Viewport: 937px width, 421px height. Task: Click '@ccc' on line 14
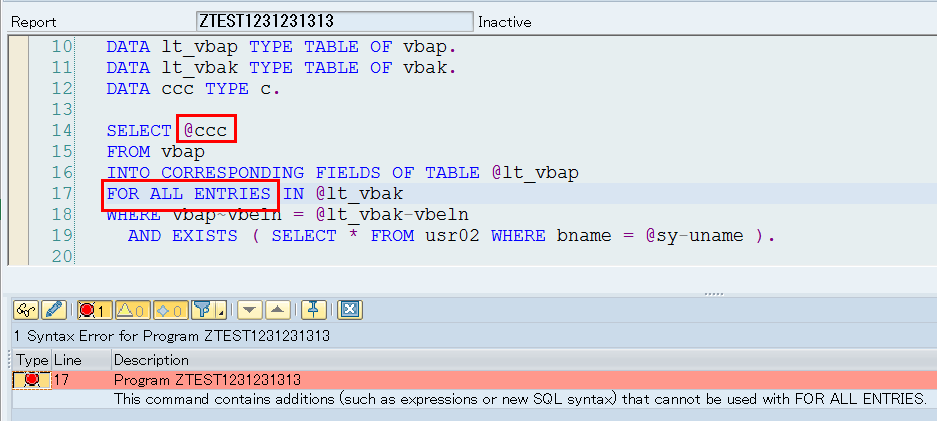(x=206, y=131)
